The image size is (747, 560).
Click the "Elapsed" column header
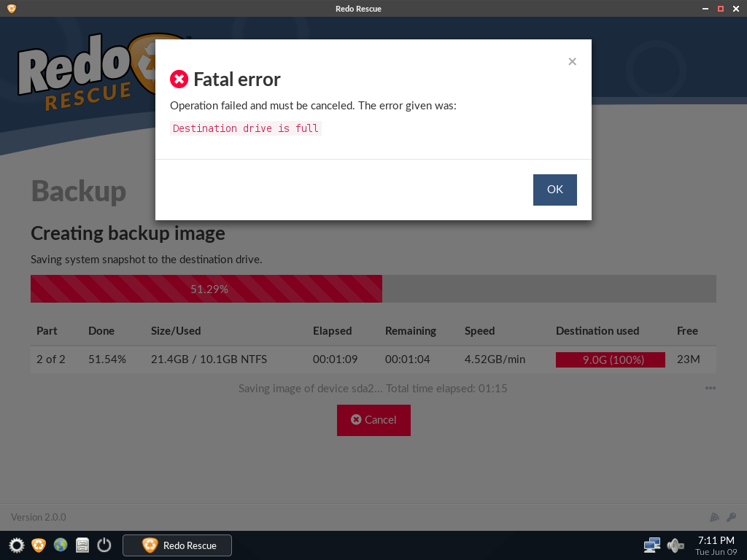332,331
